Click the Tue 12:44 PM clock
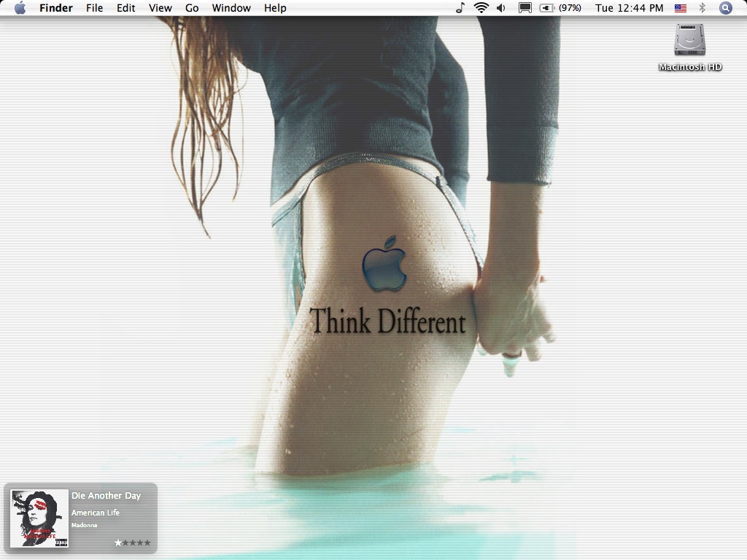 (x=629, y=8)
